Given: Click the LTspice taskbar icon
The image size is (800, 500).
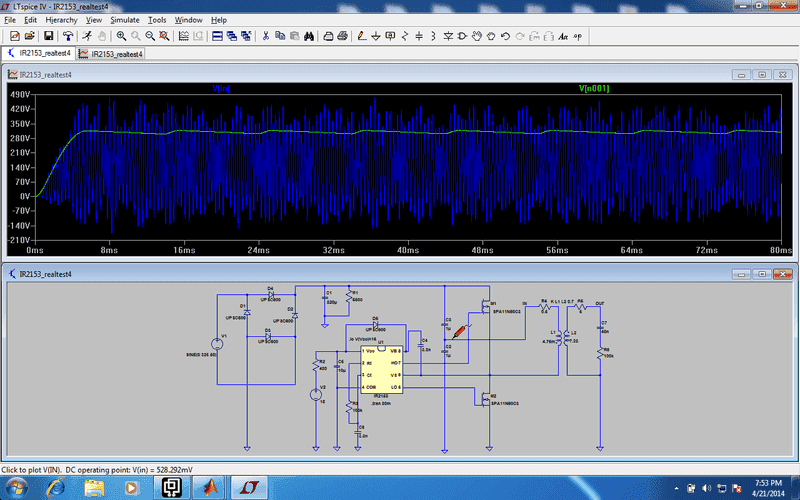Looking at the screenshot, I should (x=249, y=488).
